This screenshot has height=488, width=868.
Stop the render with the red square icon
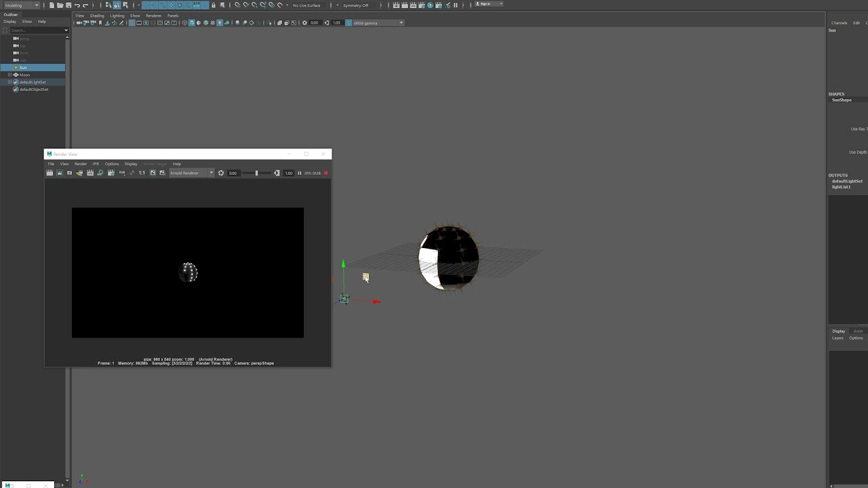click(x=325, y=173)
